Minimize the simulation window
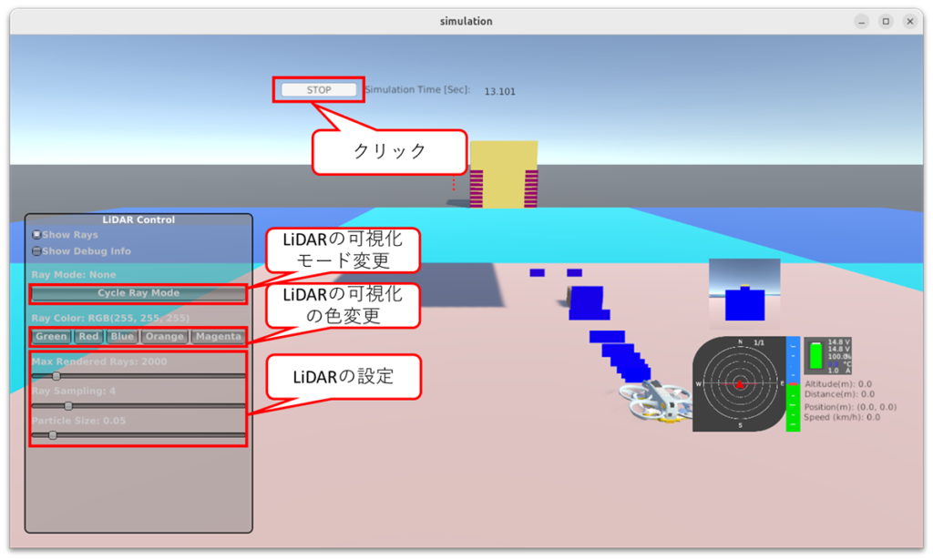933x560 pixels. click(x=861, y=21)
